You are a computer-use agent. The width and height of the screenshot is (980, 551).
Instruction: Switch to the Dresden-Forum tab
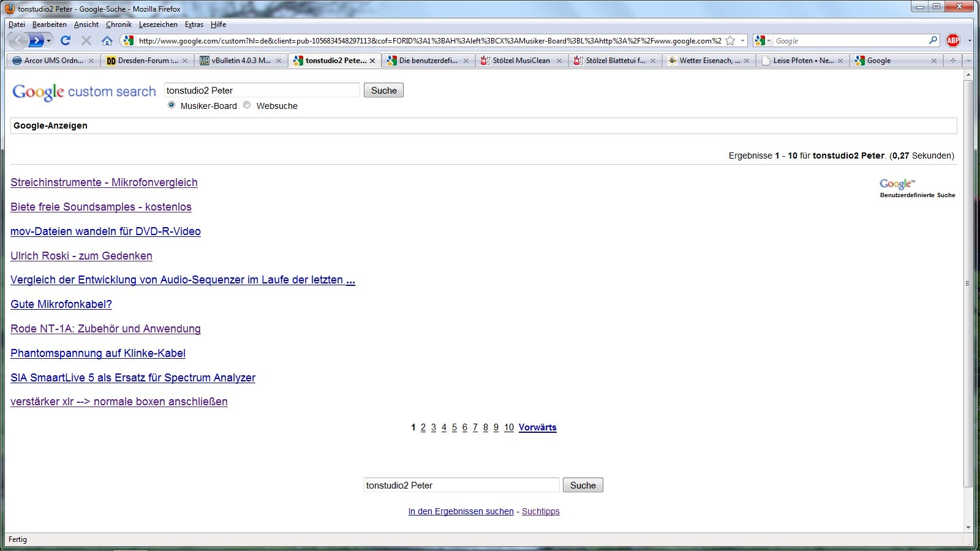(147, 61)
